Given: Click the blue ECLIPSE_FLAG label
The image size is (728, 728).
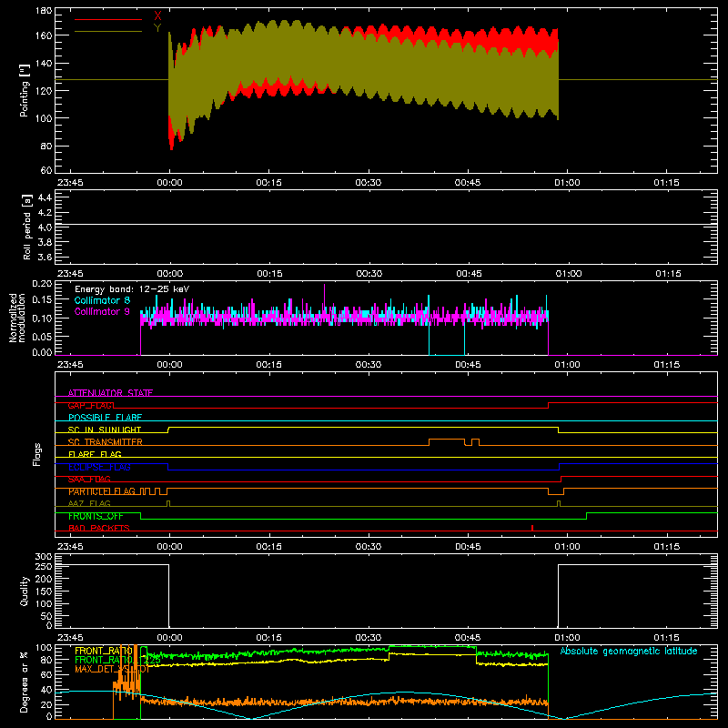Looking at the screenshot, I should coord(99,467).
